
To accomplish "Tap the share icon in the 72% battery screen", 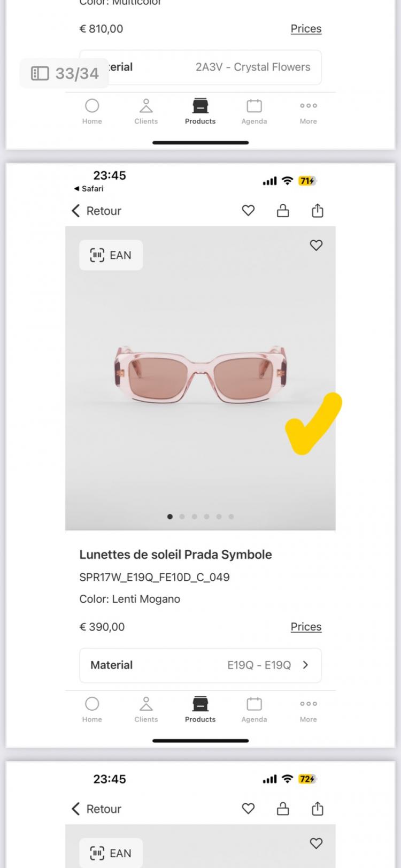I will tap(318, 809).
